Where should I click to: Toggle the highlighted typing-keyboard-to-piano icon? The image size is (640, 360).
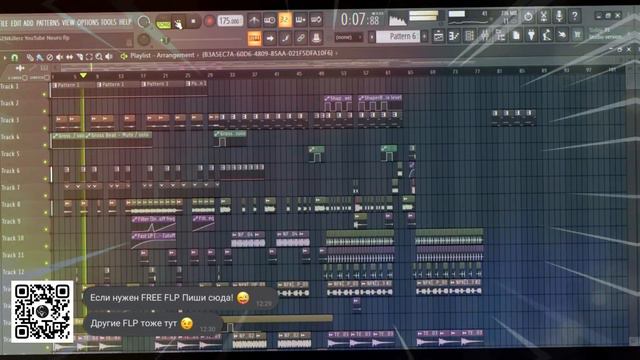(x=254, y=38)
